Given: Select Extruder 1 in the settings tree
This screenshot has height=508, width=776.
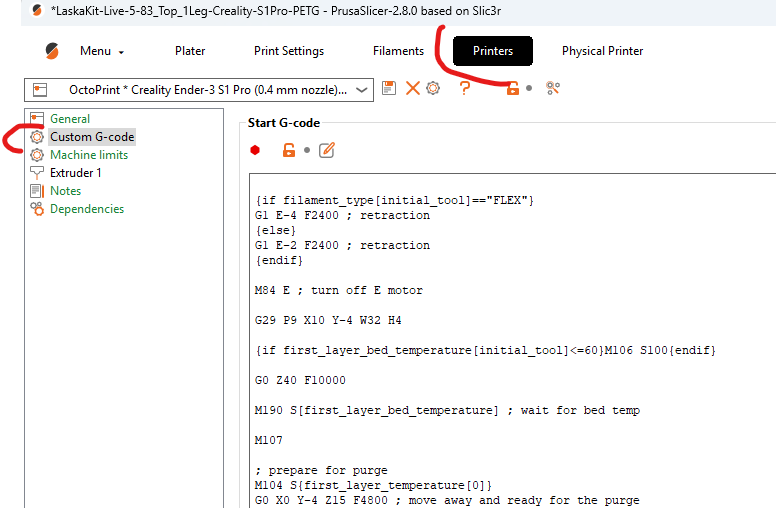Looking at the screenshot, I should click(x=76, y=173).
